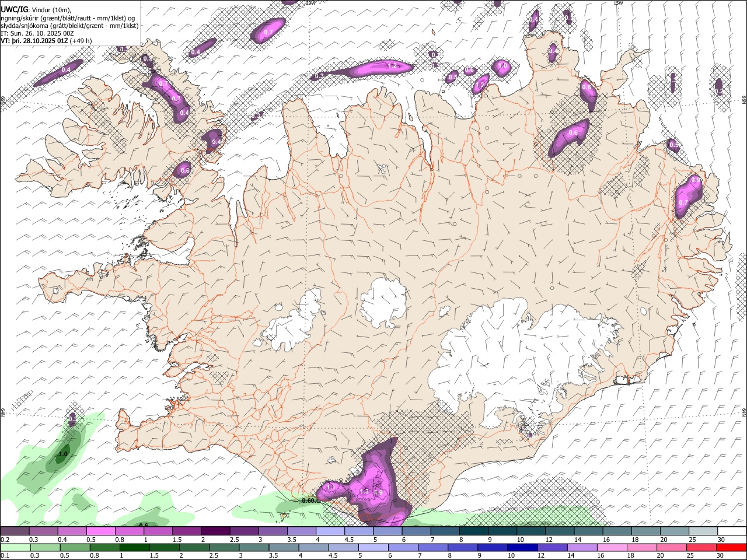Image resolution: width=747 pixels, height=560 pixels.
Task: Click the 1.3 snowfall value on south coast
Action: [x=364, y=491]
